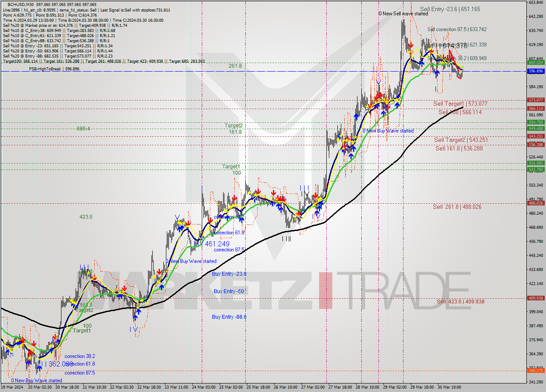Click the '28 Mar 10:00' time axis label
This screenshot has width=546, height=392.
tap(367, 387)
